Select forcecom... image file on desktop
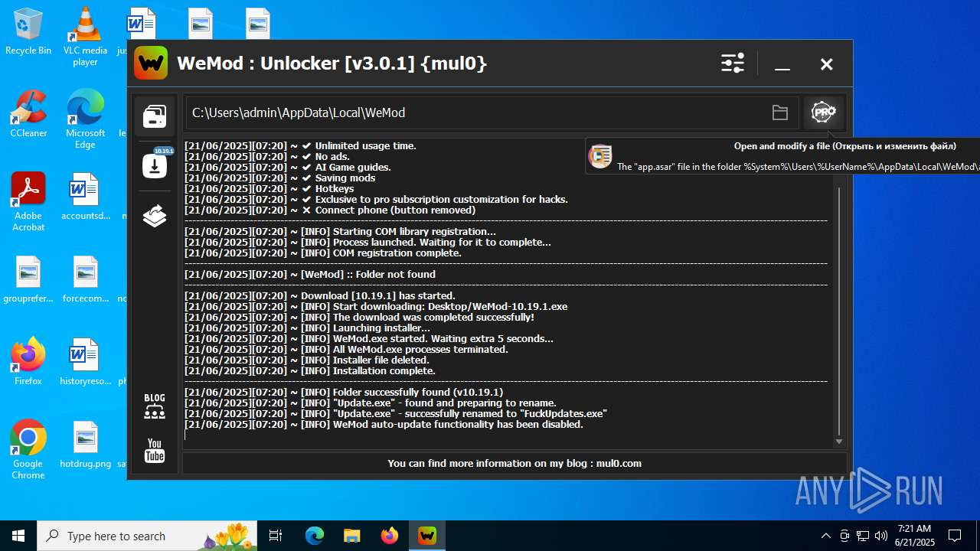Viewport: 980px width, 551px height. pyautogui.click(x=85, y=280)
